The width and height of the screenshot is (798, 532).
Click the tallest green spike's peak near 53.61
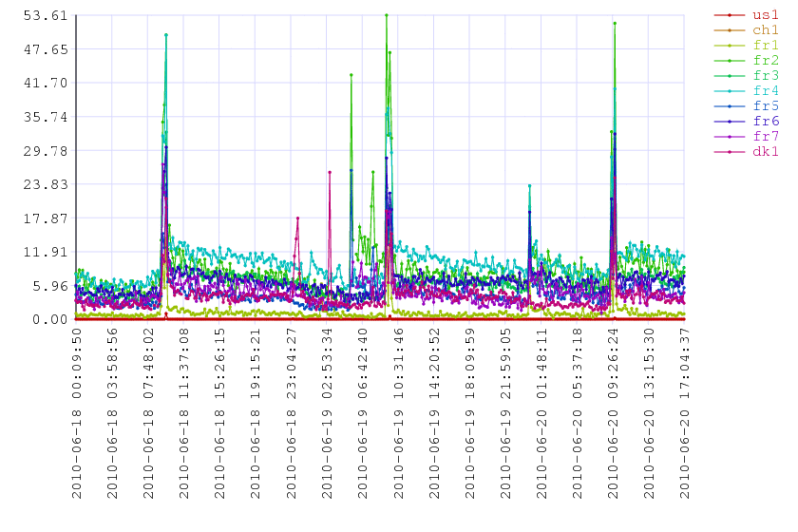386,15
